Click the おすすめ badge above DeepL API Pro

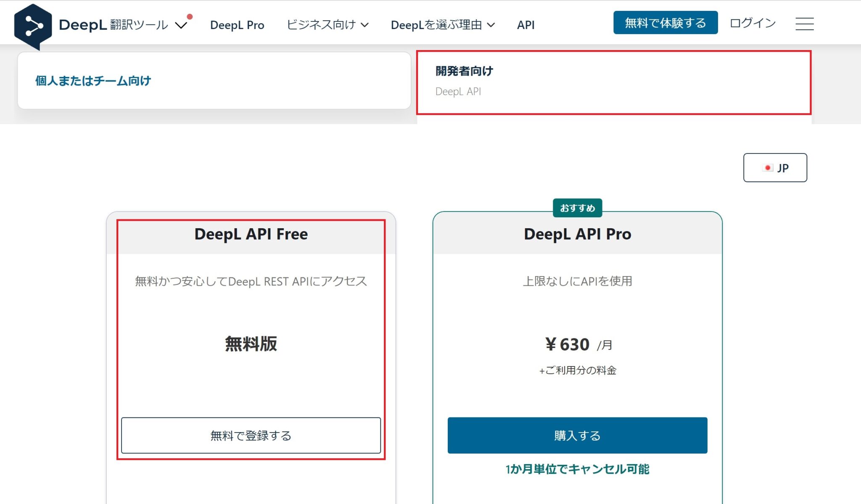(578, 207)
